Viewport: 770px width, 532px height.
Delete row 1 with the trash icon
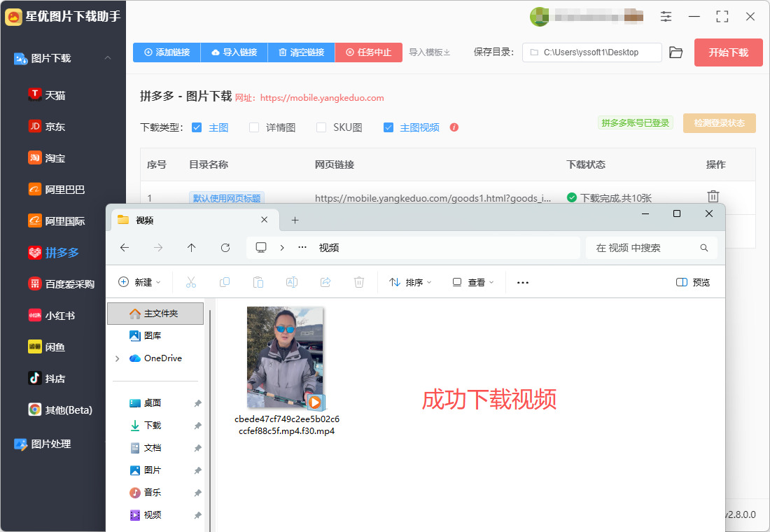[713, 197]
